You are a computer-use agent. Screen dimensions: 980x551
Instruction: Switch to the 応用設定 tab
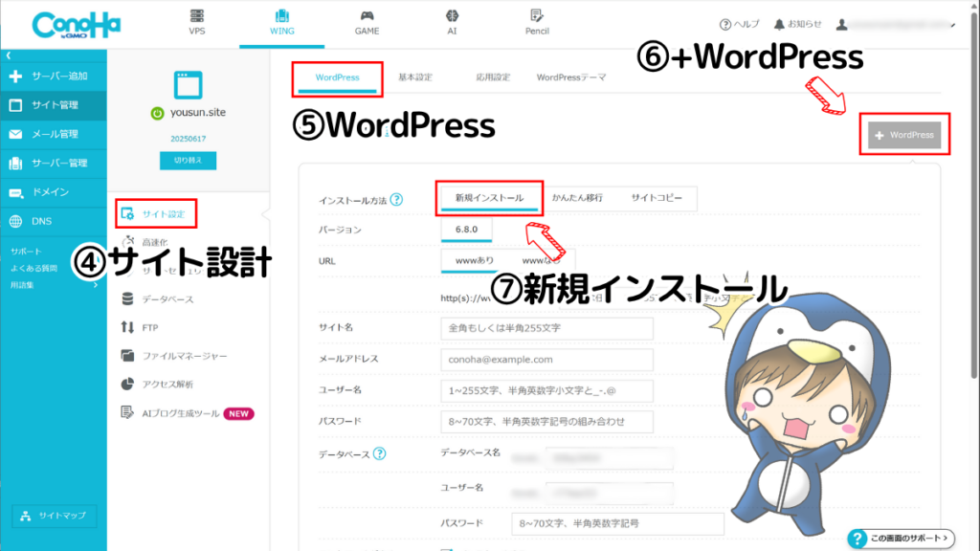[x=493, y=77]
